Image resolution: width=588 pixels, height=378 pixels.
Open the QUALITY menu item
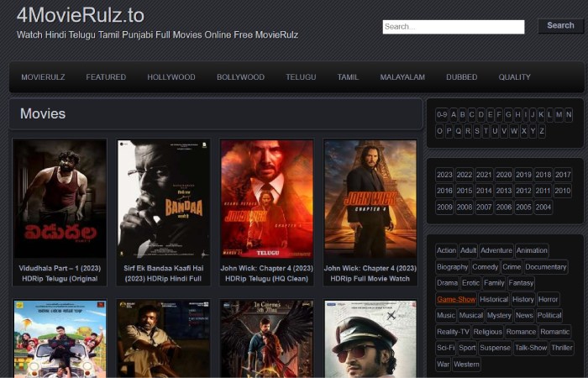coord(514,77)
